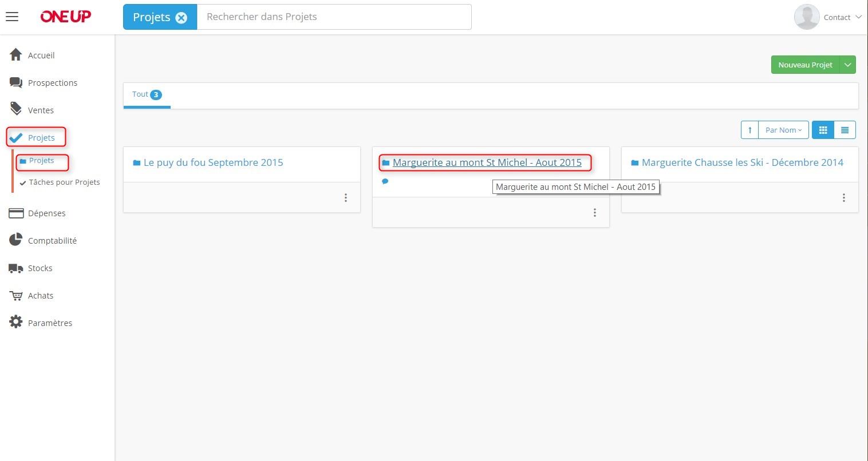Expand the Par Nom sort dropdown
Image resolution: width=868 pixels, height=461 pixels.
coord(783,130)
